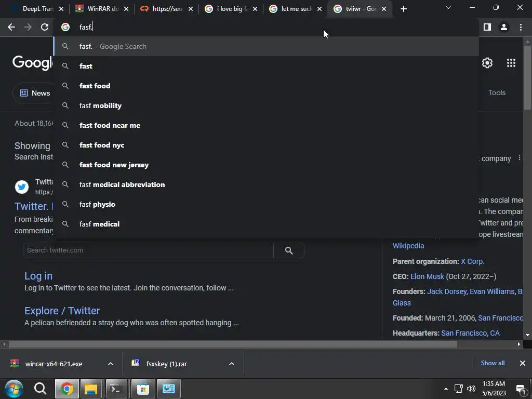Open a new browser tab
The image size is (532, 399).
click(403, 9)
